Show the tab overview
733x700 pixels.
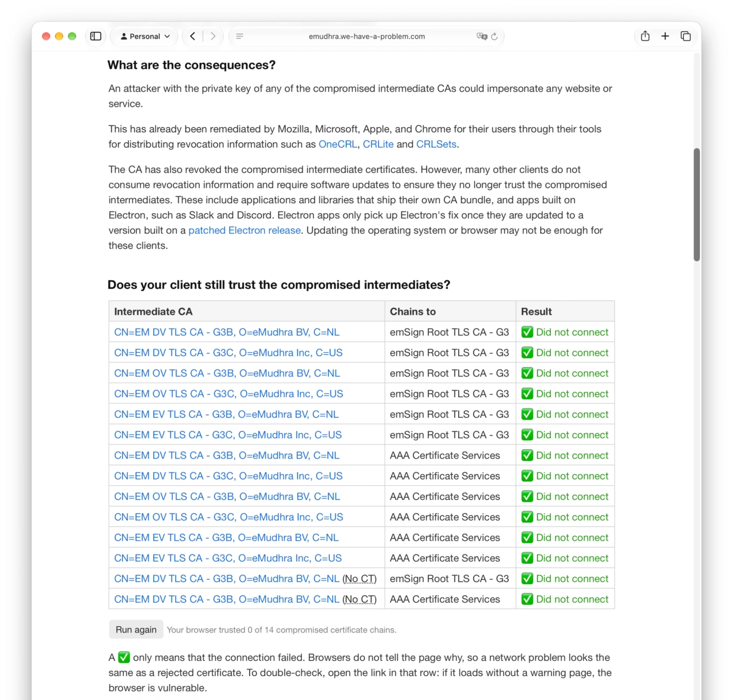pos(685,36)
